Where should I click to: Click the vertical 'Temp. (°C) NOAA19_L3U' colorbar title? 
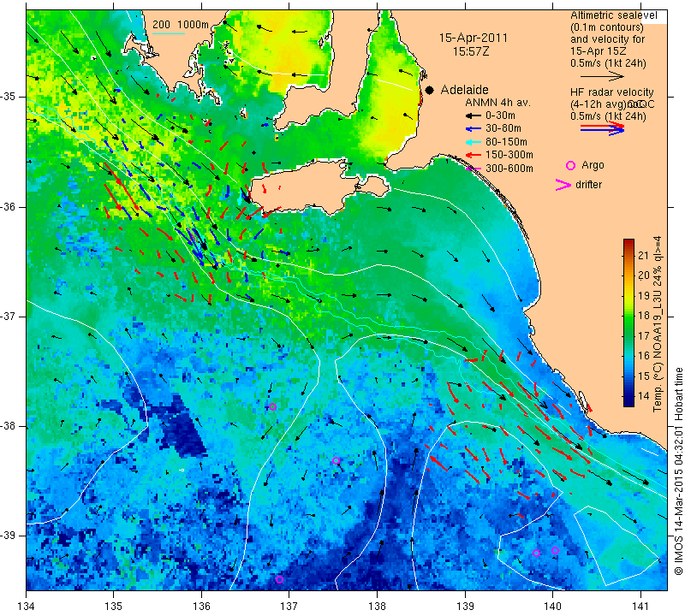pyautogui.click(x=658, y=324)
